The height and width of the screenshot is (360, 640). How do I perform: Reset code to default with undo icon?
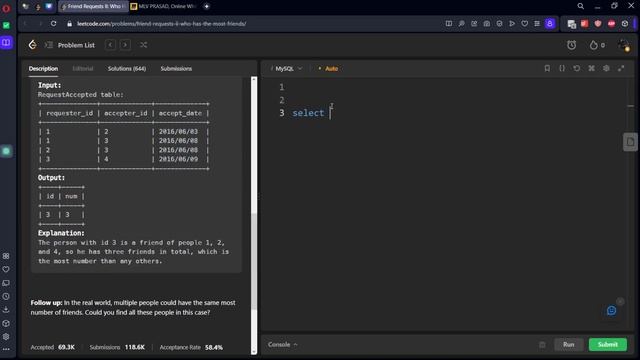coord(577,69)
